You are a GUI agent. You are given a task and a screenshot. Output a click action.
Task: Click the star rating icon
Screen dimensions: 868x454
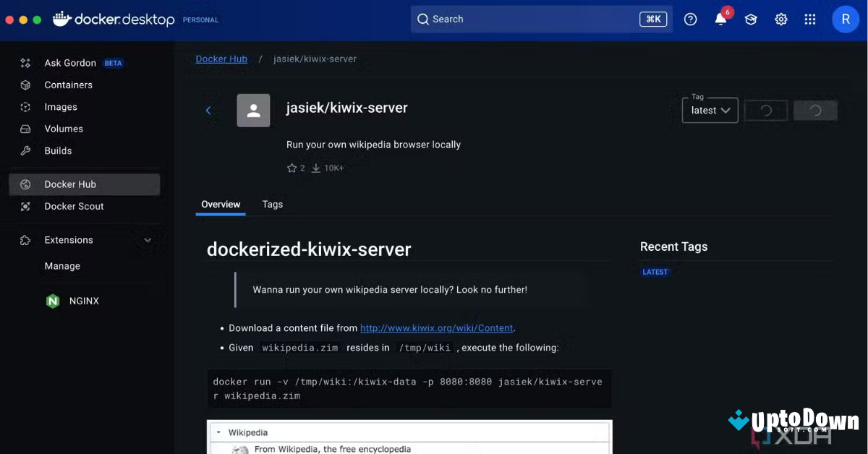click(x=292, y=168)
